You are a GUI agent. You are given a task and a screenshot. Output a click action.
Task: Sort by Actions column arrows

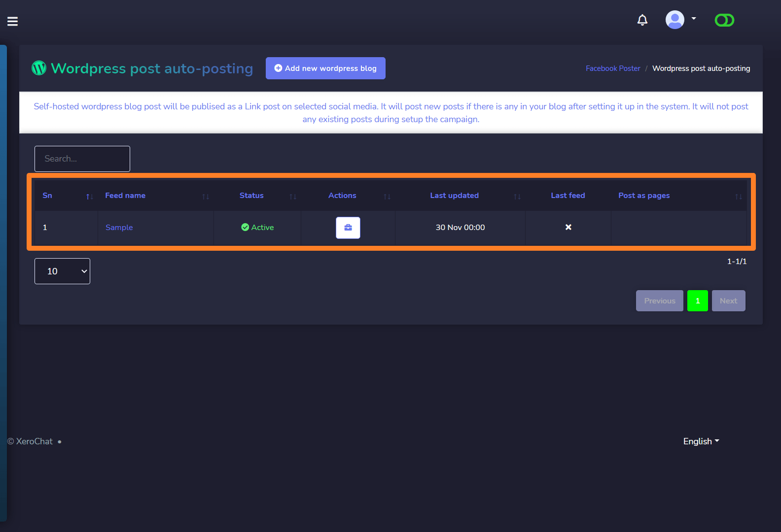tap(387, 197)
